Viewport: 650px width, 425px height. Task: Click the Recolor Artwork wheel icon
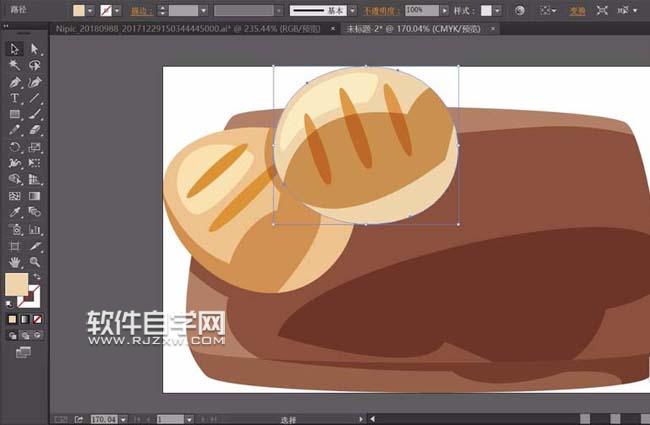[x=519, y=11]
